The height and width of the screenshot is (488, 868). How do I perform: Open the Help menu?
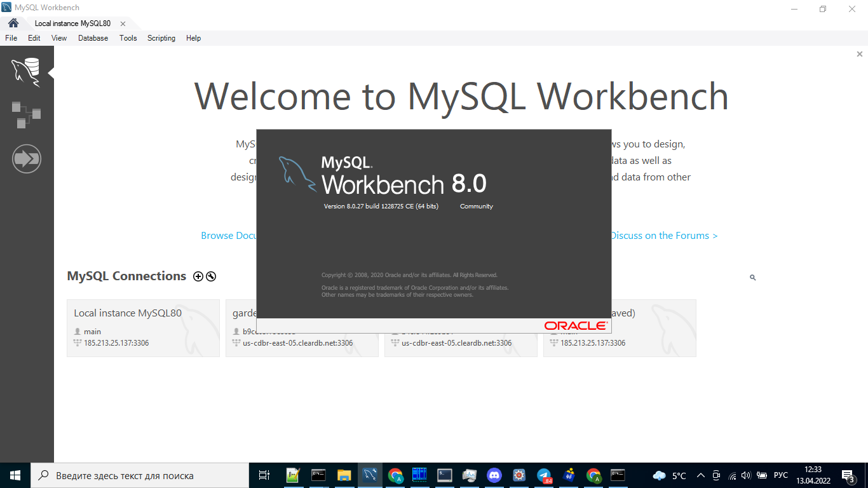click(193, 38)
